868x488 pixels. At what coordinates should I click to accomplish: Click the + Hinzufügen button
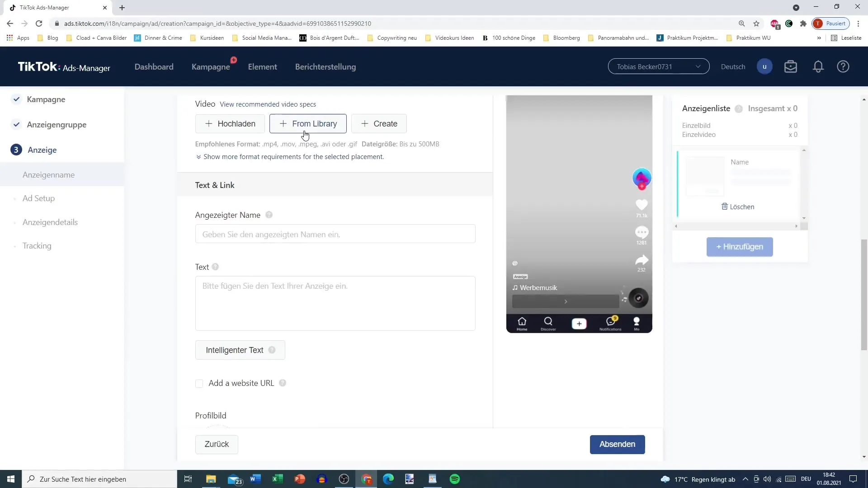(x=740, y=247)
